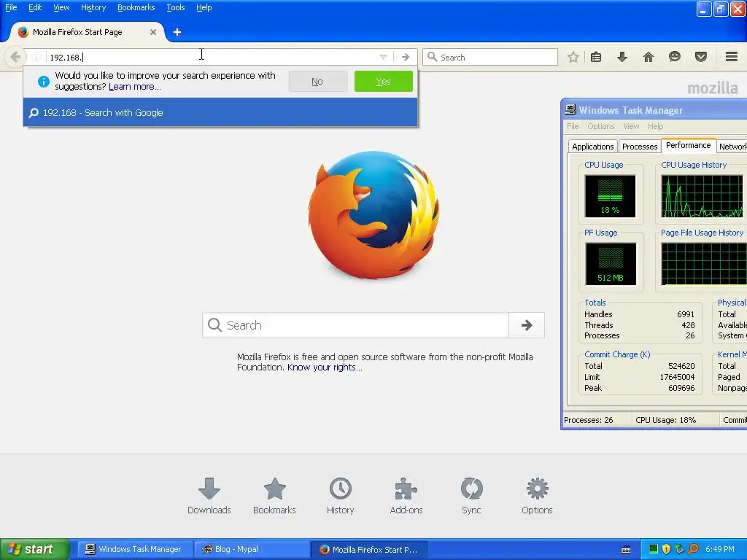
Task: Select Performance tab in Task Manager
Action: tap(688, 145)
